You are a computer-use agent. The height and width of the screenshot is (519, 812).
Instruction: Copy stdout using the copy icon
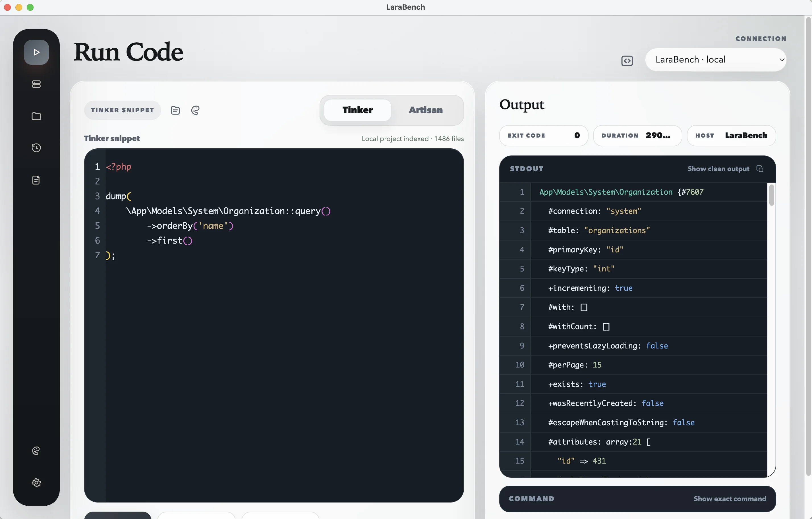(x=760, y=169)
